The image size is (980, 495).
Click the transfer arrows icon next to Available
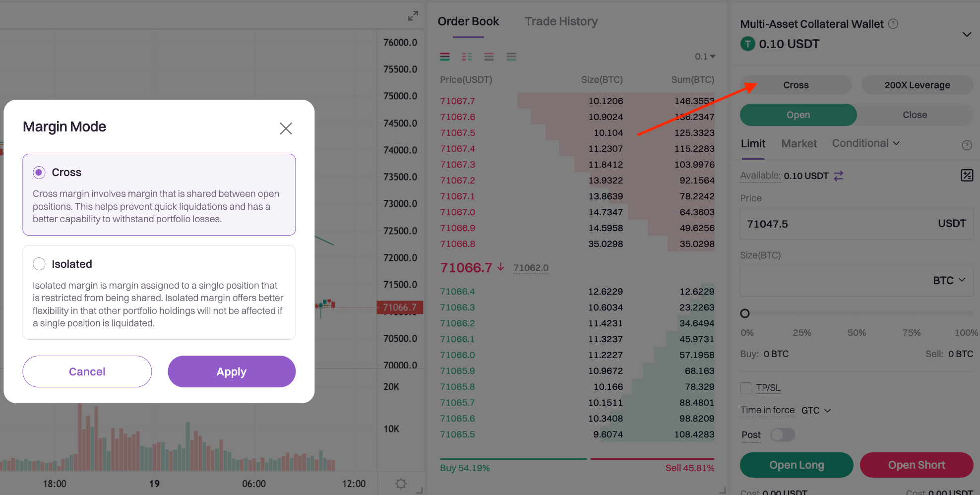point(839,176)
